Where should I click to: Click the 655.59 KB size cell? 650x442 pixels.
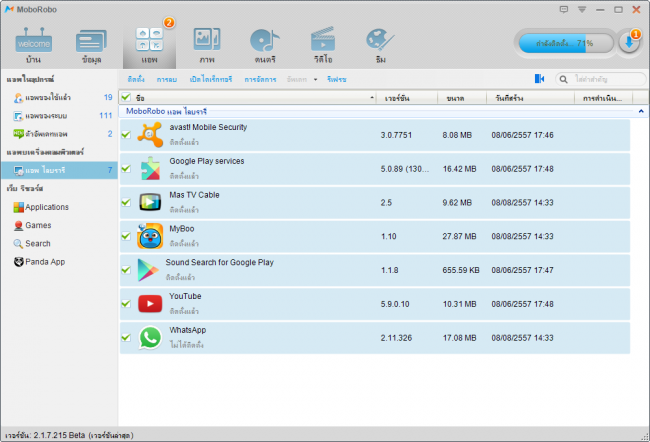pos(461,270)
